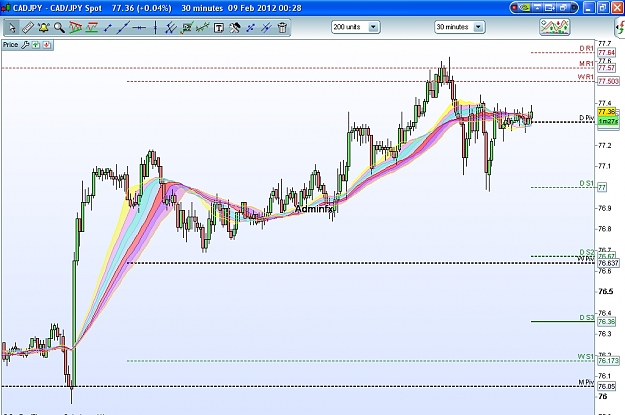Select the ruler measuring tool

(28, 28)
